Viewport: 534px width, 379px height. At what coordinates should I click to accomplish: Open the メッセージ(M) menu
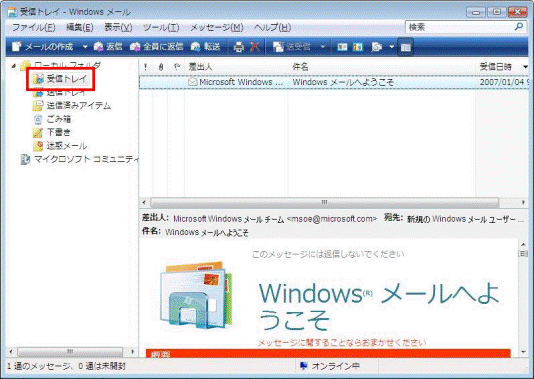217,27
